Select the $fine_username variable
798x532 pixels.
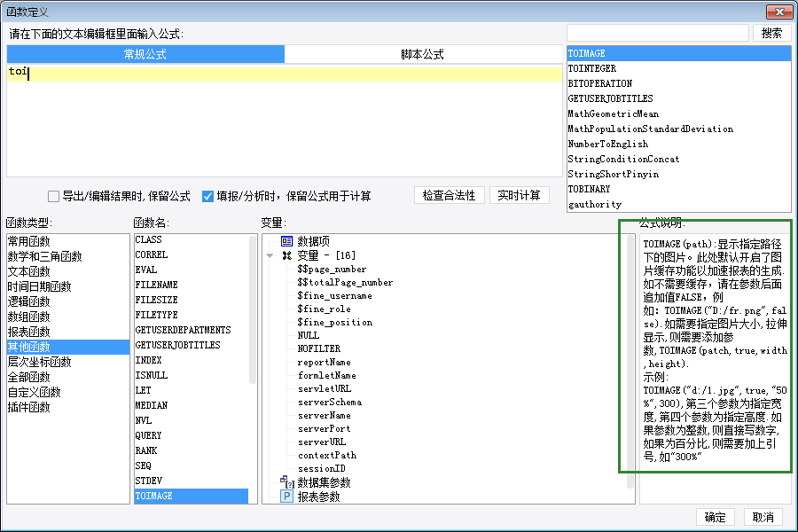(335, 296)
